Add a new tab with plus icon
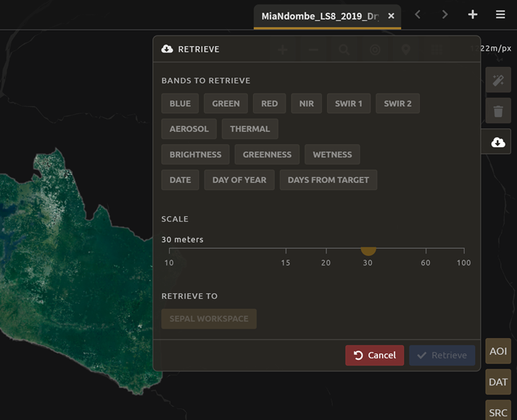Screen dimensions: 517x420 click(x=473, y=15)
